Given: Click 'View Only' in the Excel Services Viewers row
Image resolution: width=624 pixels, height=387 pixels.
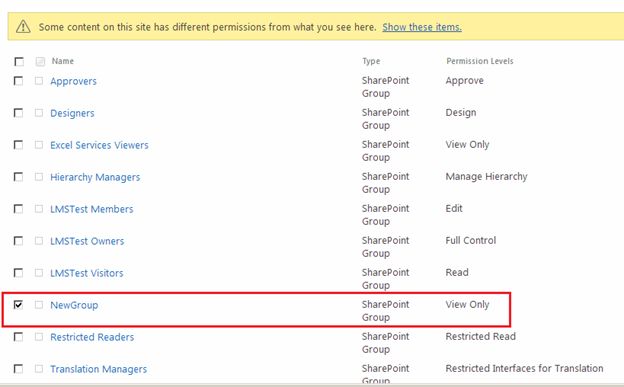Looking at the screenshot, I should coord(467,145).
